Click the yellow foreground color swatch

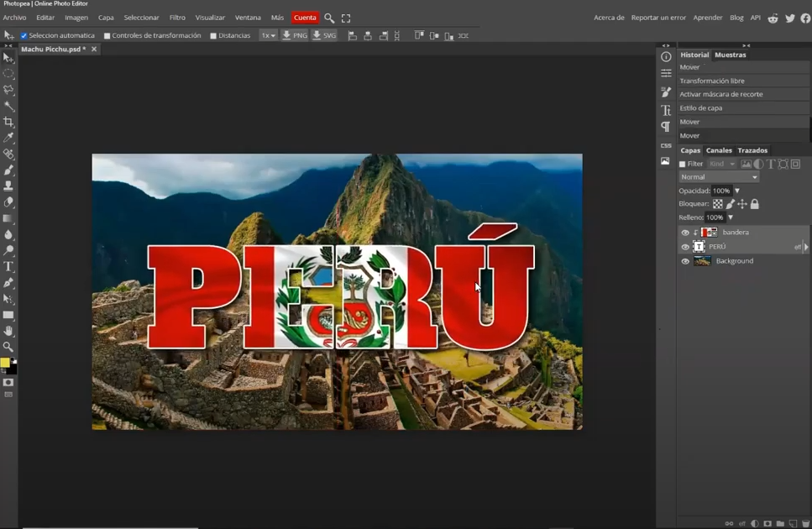[5, 363]
